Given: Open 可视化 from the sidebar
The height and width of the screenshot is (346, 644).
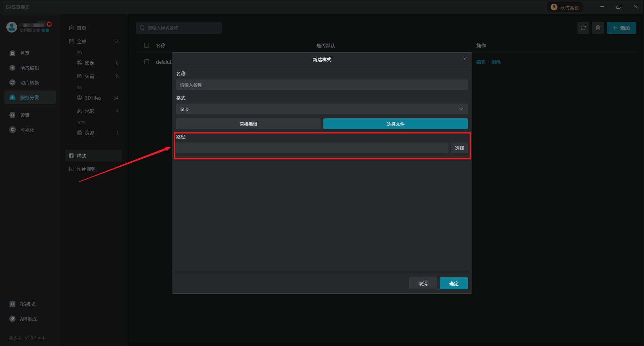Looking at the screenshot, I should 27,130.
